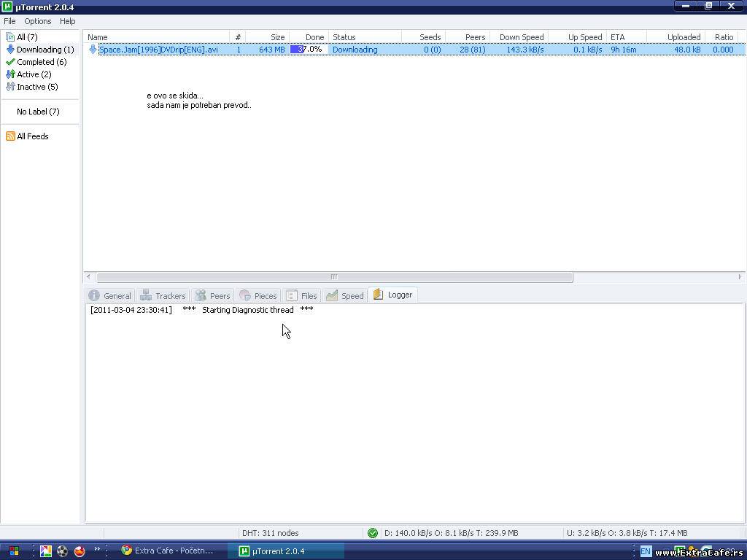747x560 pixels.
Task: Launch Firefox from quick launch
Action: click(80, 551)
